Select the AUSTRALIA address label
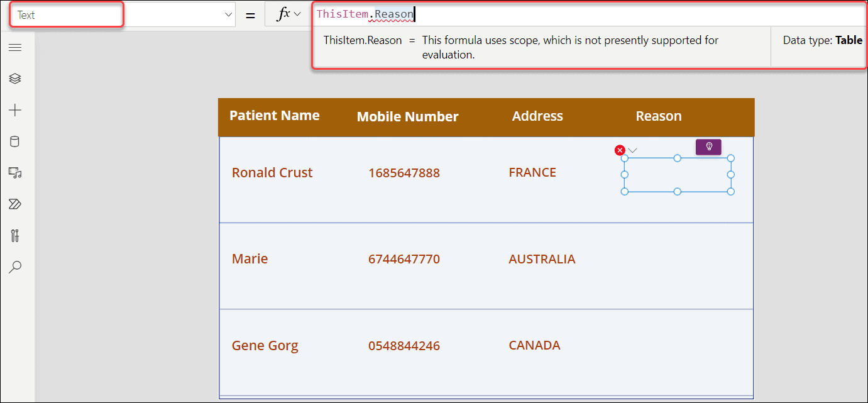Image resolution: width=868 pixels, height=403 pixels. pos(542,259)
